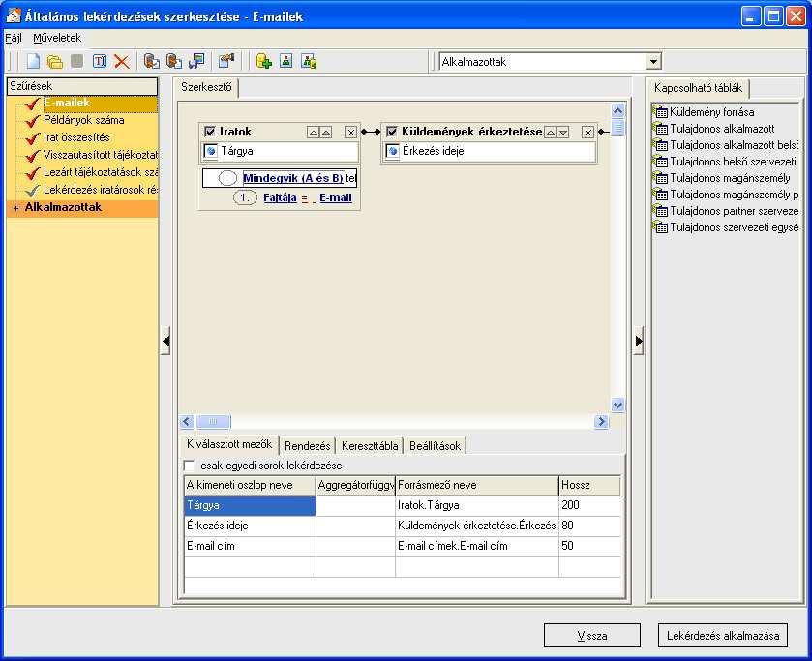Collapse the left Szűrések panel
The image size is (812, 661).
[x=165, y=341]
